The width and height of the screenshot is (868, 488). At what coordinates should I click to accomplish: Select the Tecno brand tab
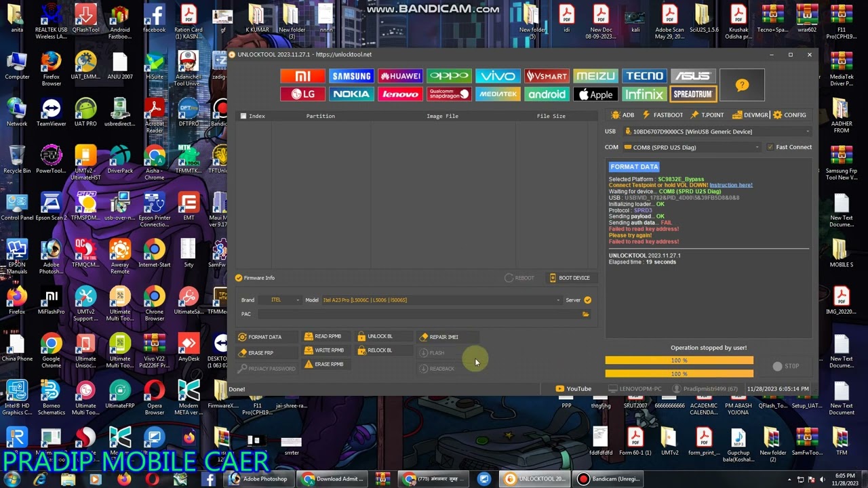tap(644, 76)
